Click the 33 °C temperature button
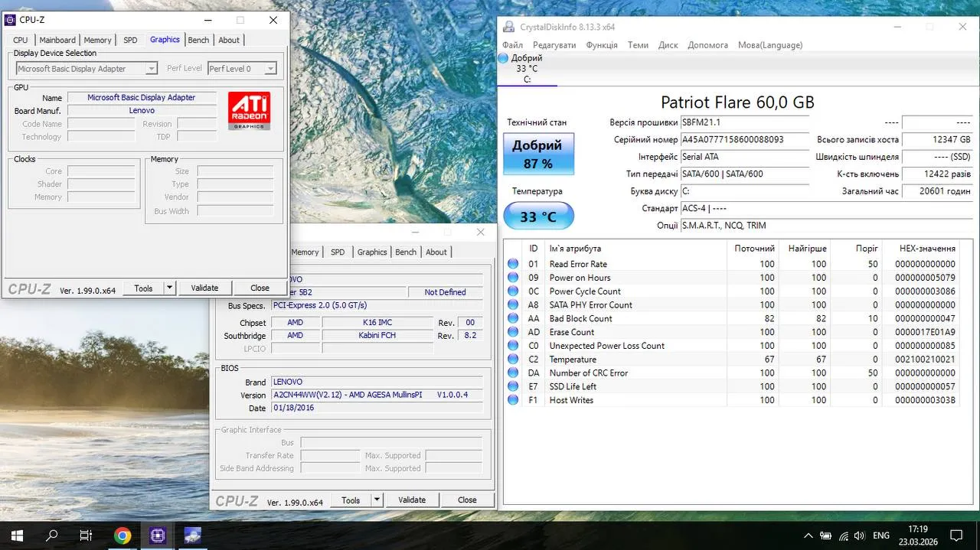This screenshot has height=550, width=980. point(538,216)
